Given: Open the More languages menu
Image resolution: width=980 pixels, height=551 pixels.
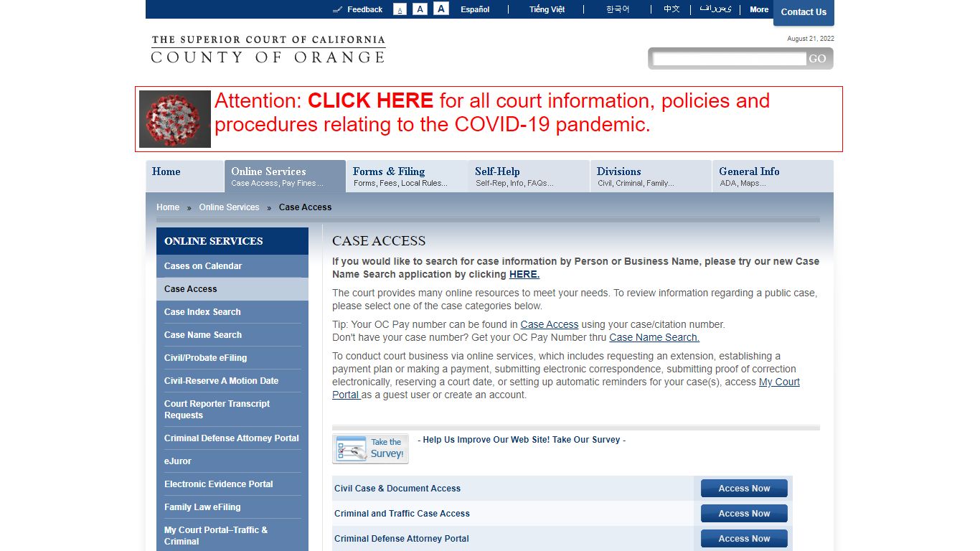Looking at the screenshot, I should [x=758, y=9].
